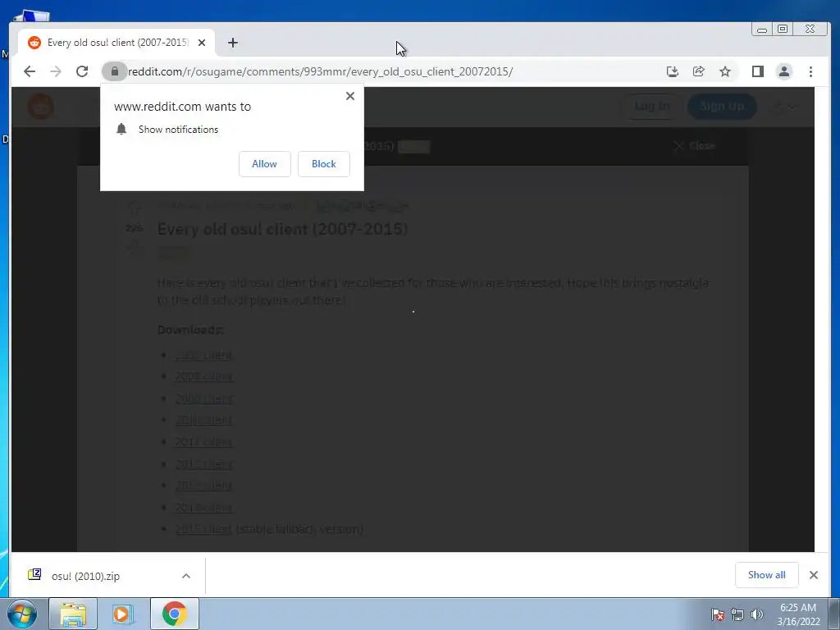Open Chrome three-dot menu
The image size is (840, 630).
tap(810, 71)
